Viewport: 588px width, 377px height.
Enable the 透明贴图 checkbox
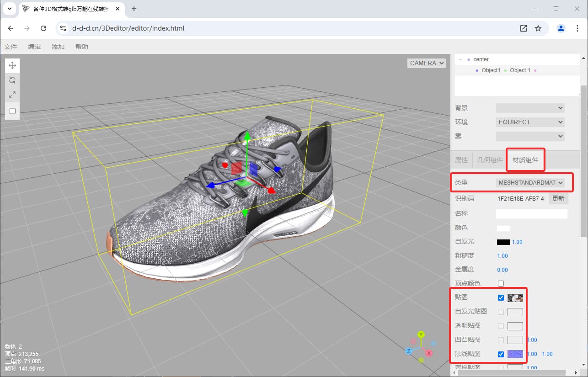click(501, 326)
